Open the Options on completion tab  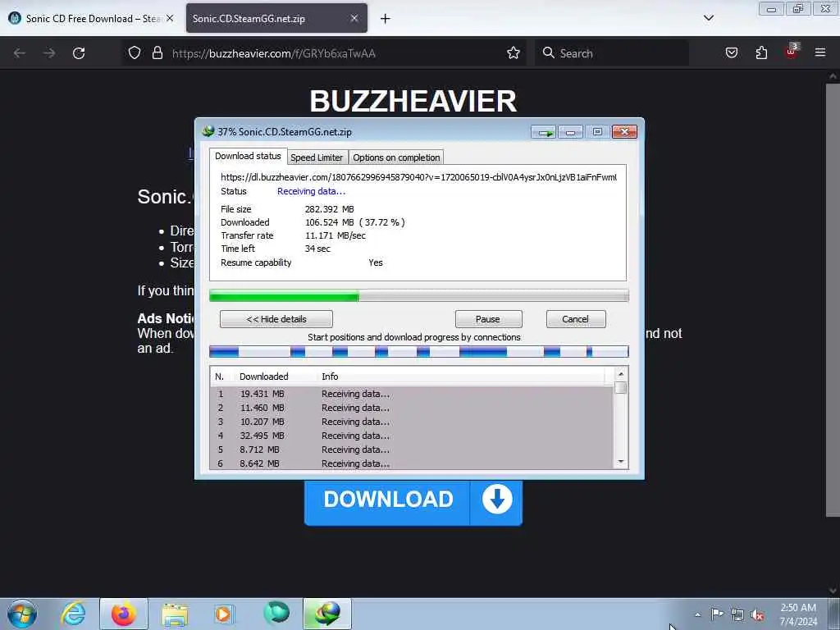pos(396,157)
